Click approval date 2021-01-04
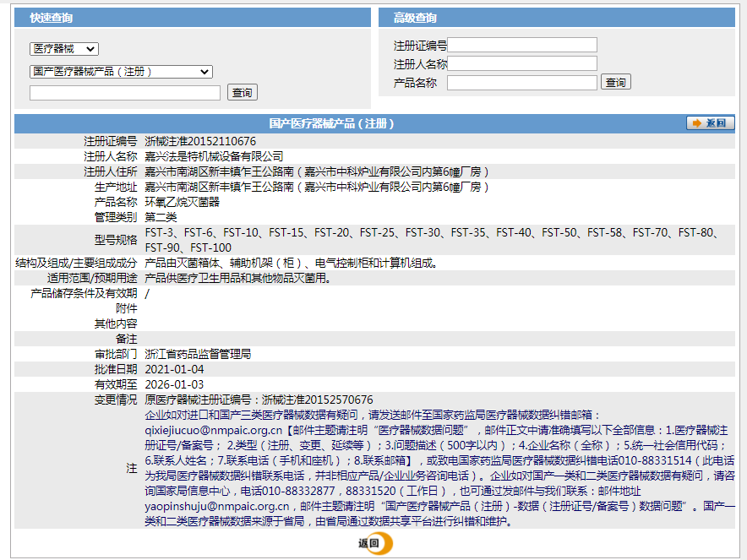 174,369
